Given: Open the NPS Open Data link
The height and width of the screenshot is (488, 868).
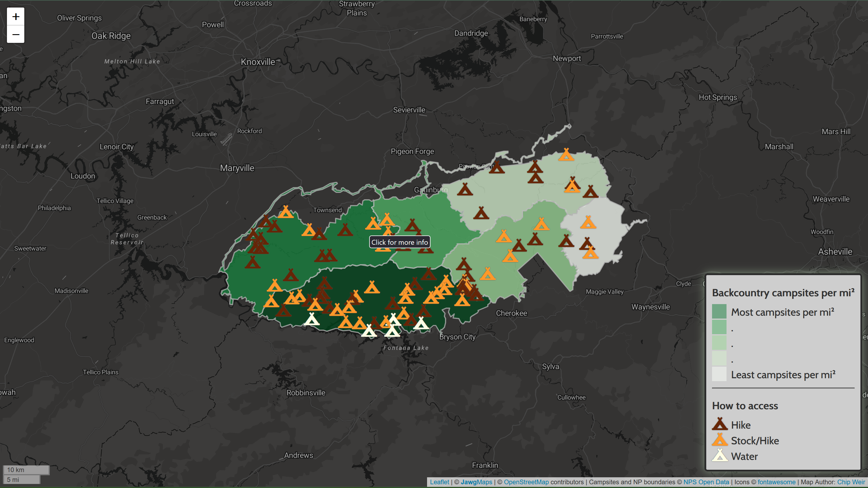Looking at the screenshot, I should 706,482.
